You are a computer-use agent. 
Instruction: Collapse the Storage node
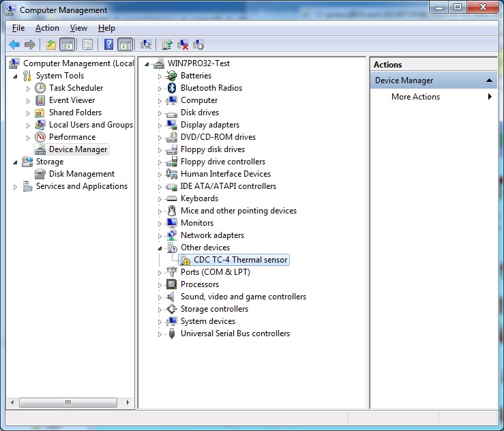pos(15,162)
